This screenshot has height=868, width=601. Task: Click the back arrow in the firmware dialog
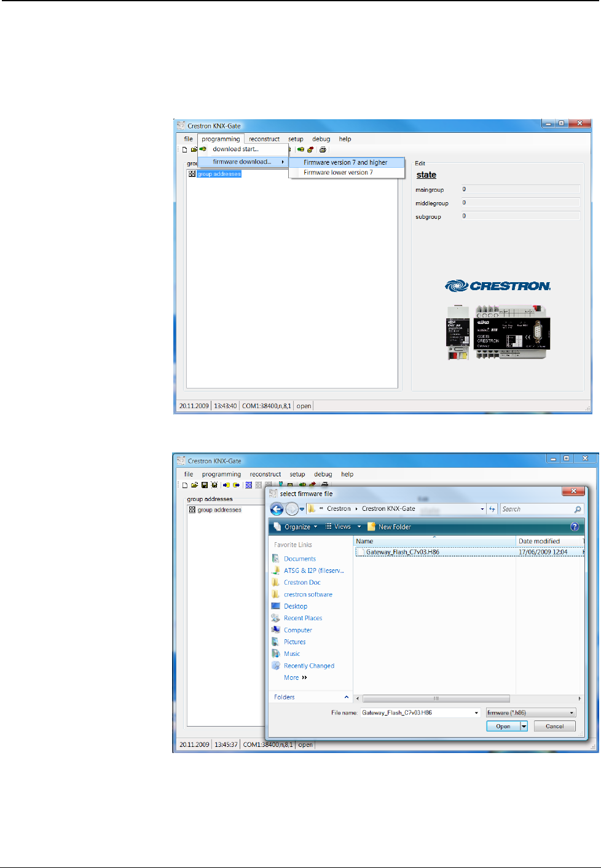click(x=277, y=509)
